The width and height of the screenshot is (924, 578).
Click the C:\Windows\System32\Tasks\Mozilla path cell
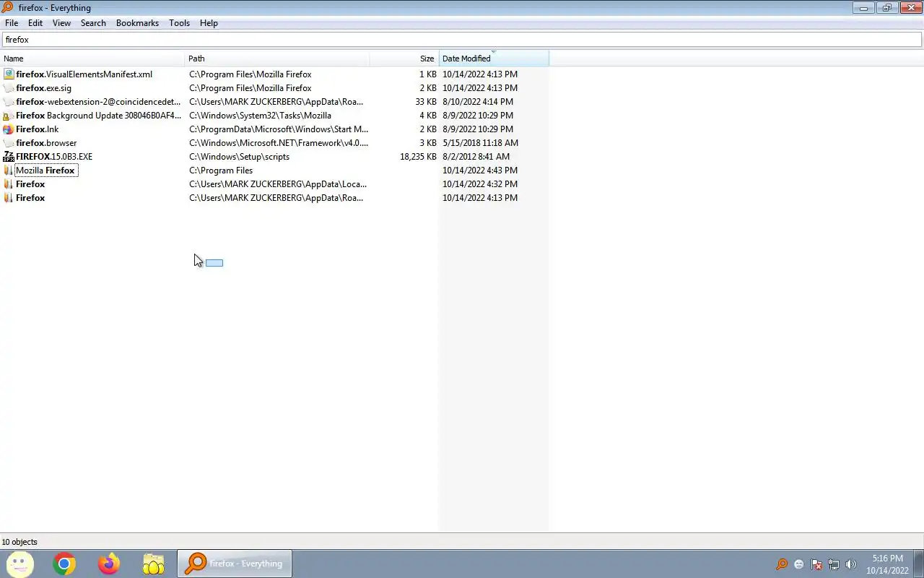[260, 116]
